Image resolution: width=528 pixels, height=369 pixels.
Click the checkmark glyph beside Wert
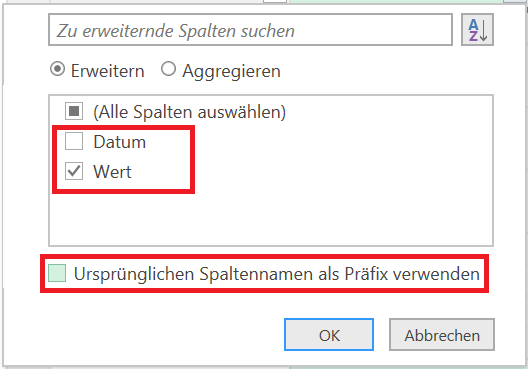point(74,171)
